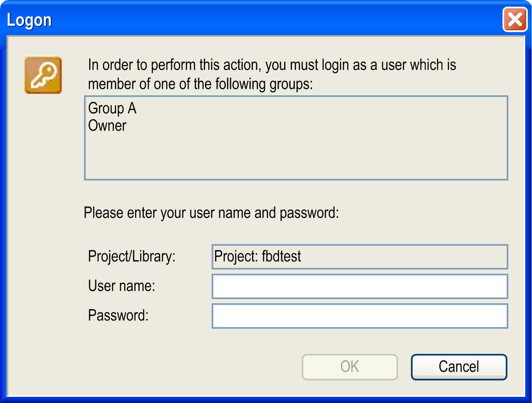The image size is (532, 403).
Task: Click the blue title bar right of Logon
Action: (275, 20)
